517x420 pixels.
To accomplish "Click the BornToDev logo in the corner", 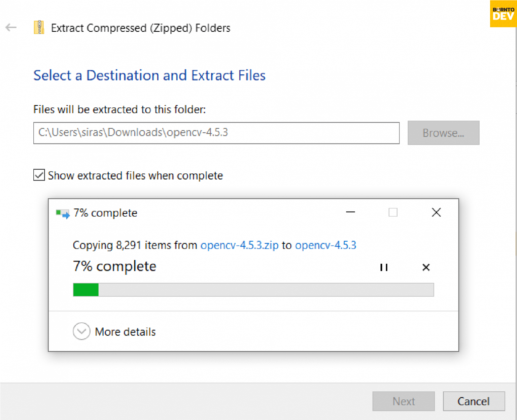I will coord(503,14).
